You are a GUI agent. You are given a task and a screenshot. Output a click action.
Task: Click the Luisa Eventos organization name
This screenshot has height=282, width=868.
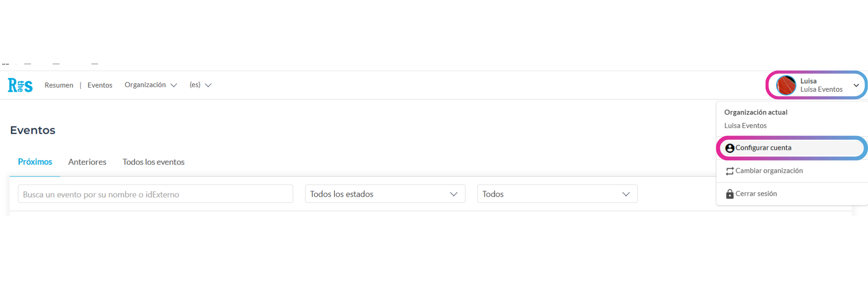point(745,125)
